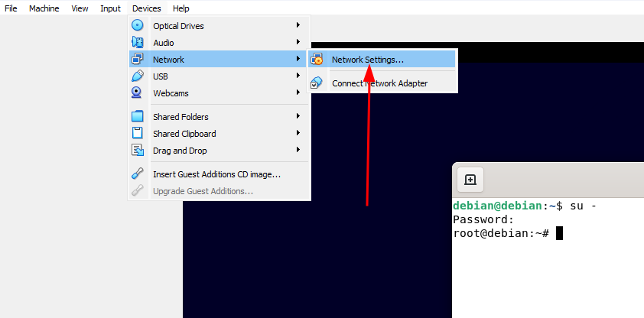Open the View menu
The height and width of the screenshot is (318, 644).
(x=80, y=8)
